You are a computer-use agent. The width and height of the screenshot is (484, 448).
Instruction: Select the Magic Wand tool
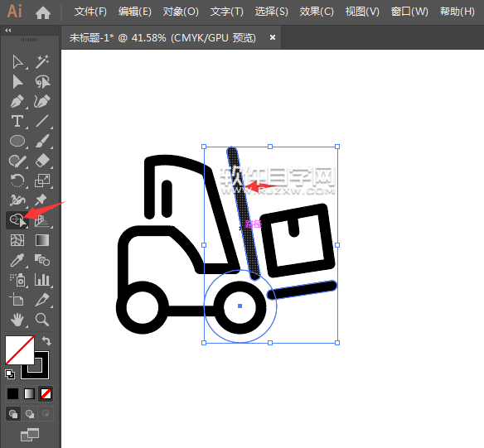(x=42, y=61)
